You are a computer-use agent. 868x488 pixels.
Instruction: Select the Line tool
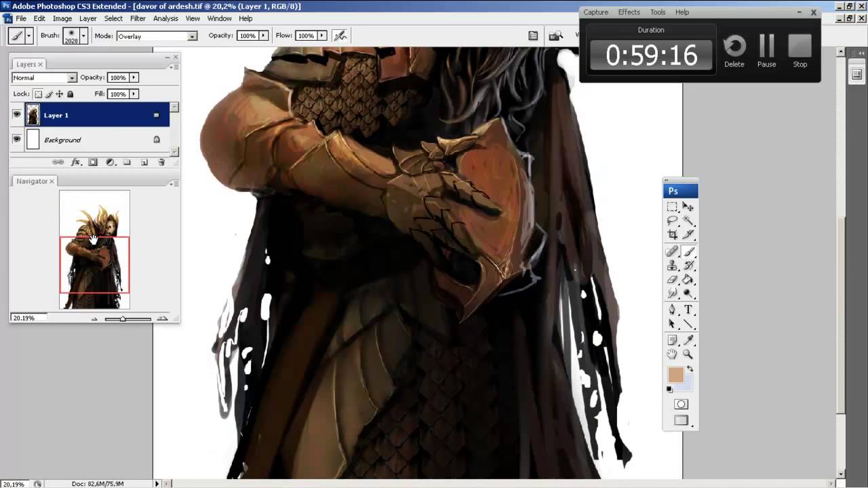688,324
